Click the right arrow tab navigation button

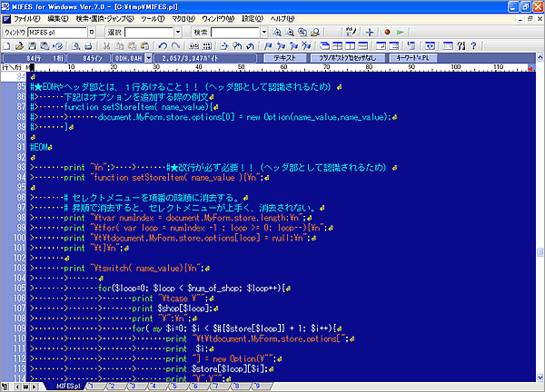35,387
